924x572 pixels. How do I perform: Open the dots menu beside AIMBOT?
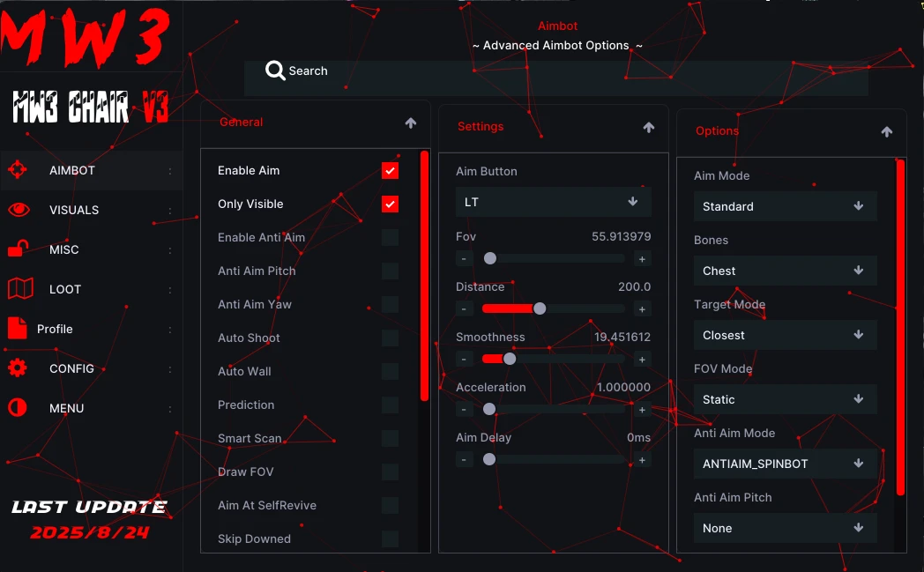click(x=170, y=171)
